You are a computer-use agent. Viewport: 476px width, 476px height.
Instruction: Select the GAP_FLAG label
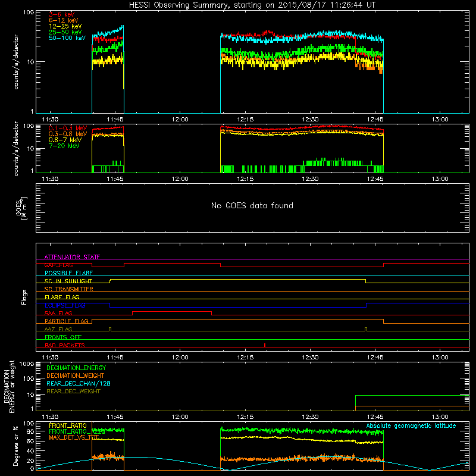58,265
